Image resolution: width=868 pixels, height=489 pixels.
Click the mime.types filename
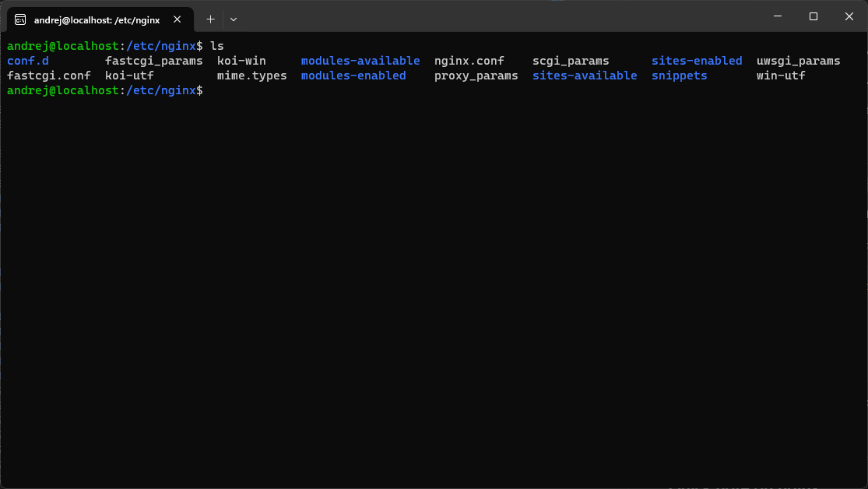coord(251,75)
